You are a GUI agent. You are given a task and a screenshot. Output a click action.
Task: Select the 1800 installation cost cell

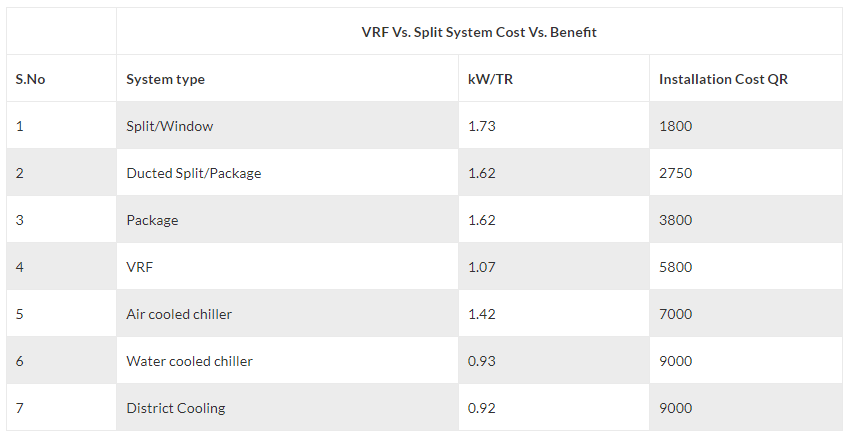pyautogui.click(x=675, y=126)
